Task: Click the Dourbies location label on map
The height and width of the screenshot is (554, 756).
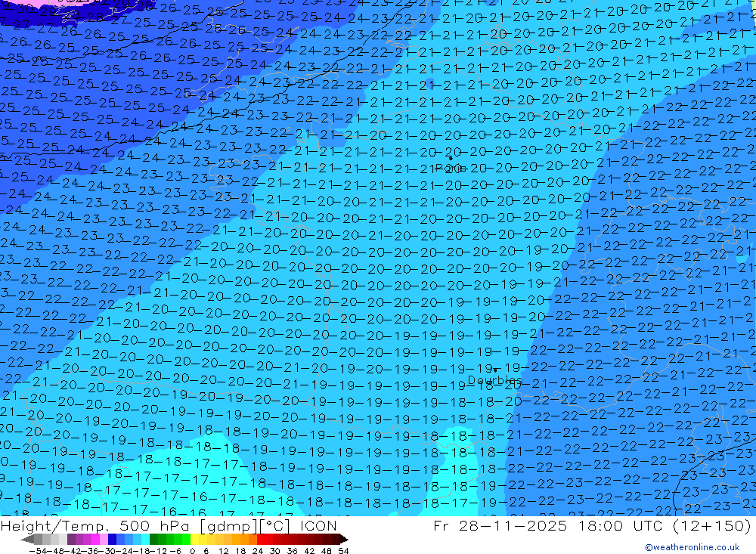Action: [495, 380]
